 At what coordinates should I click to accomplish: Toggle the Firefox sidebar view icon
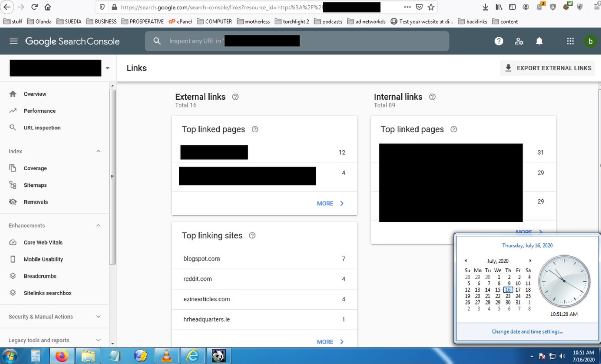coord(512,7)
